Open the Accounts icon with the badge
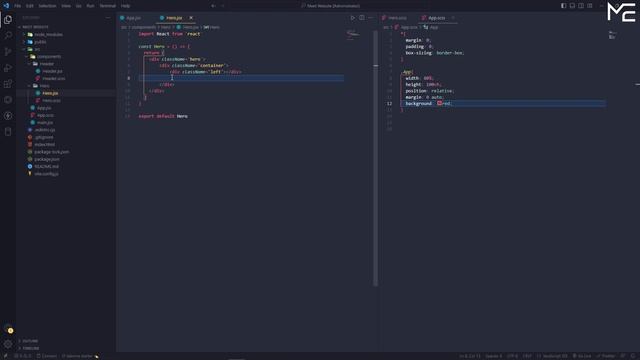The height and width of the screenshot is (360, 640). (x=8, y=329)
